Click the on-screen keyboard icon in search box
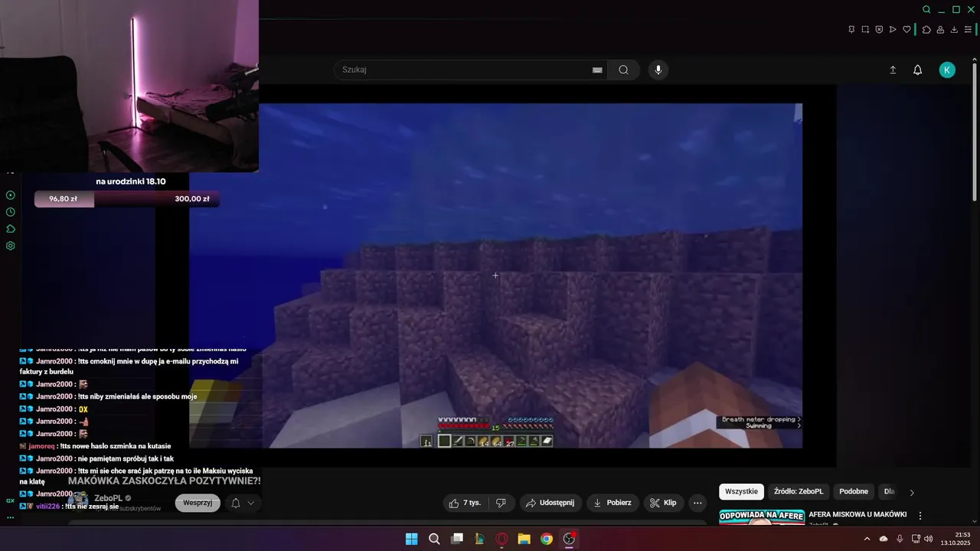 coord(597,70)
